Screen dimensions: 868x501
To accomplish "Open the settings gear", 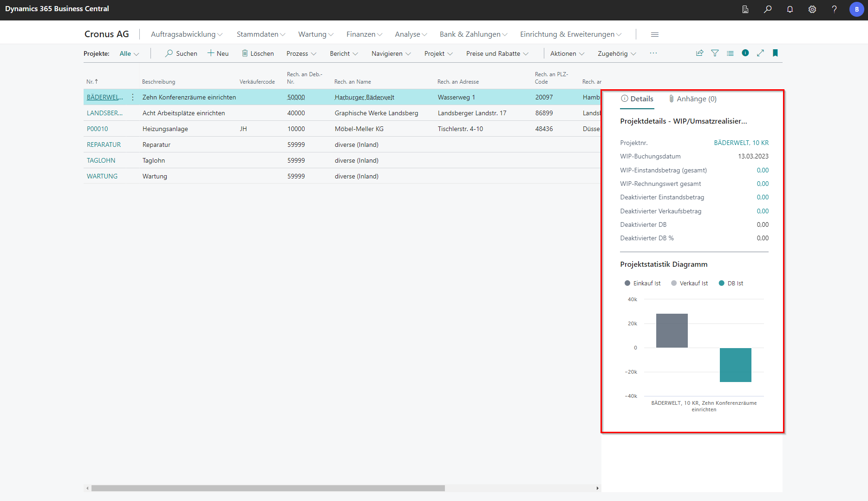I will [x=812, y=9].
